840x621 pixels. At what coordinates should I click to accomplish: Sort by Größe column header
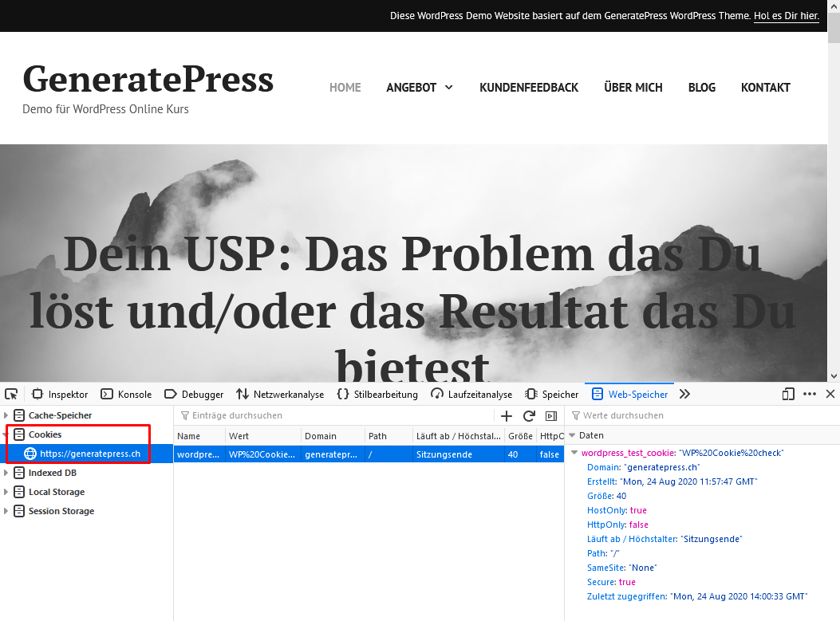520,436
